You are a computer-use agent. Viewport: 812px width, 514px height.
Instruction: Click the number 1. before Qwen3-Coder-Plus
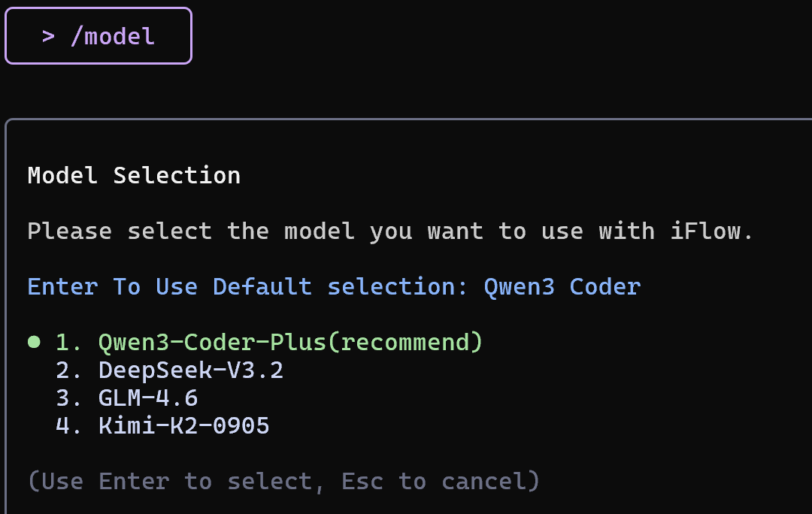click(69, 343)
